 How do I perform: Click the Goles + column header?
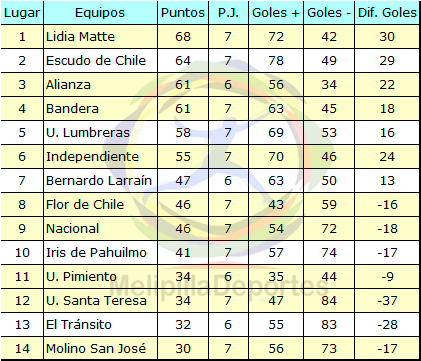276,13
